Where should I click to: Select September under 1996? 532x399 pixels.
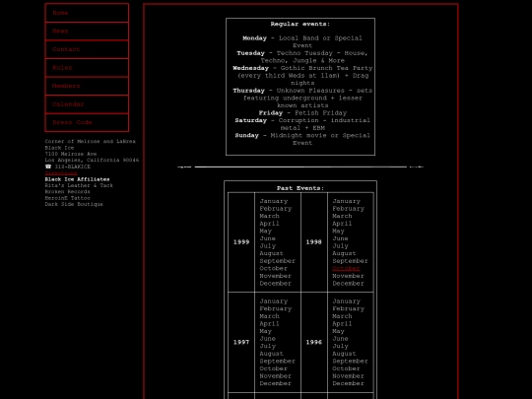click(350, 361)
